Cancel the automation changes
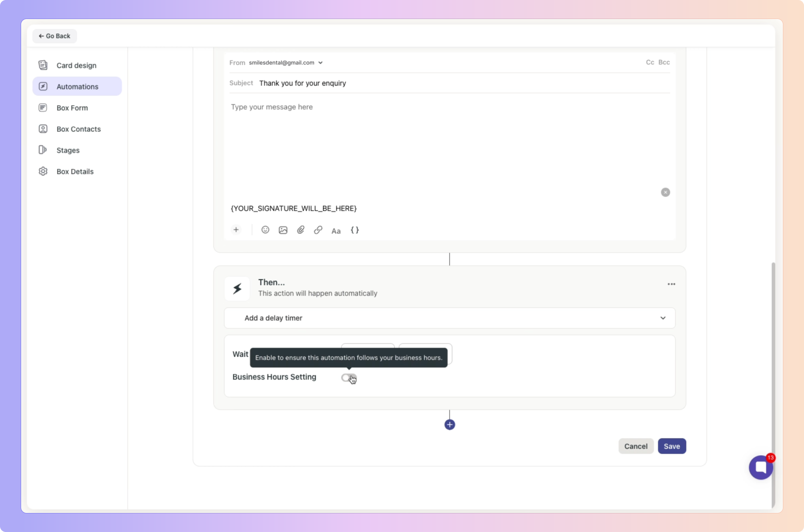 [x=636, y=446]
